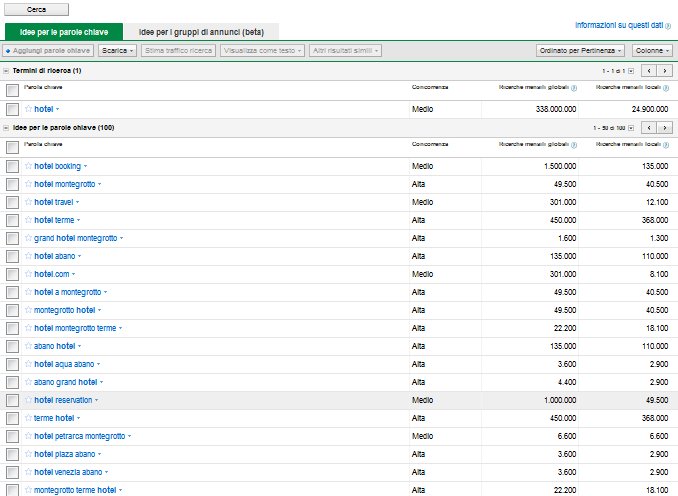
Task: Open options arrow next to 'hotel booking'
Action: click(85, 166)
